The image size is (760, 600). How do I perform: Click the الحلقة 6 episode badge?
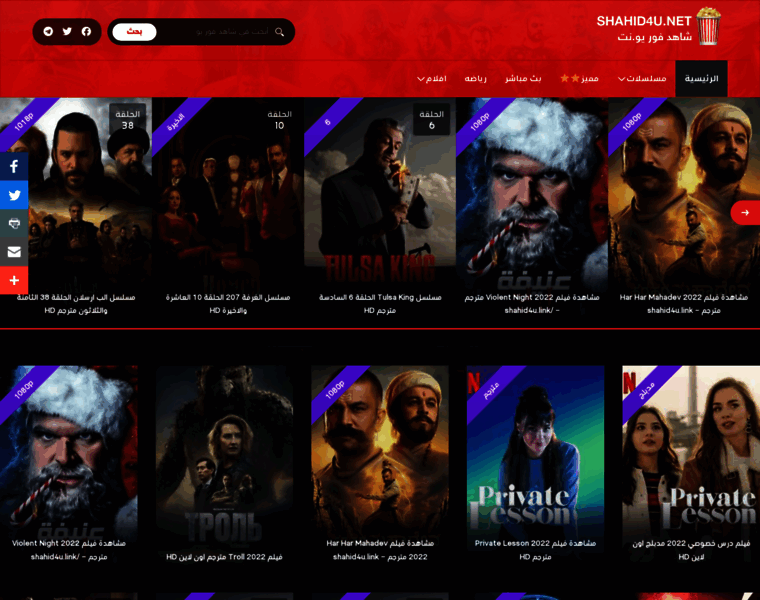[x=431, y=119]
